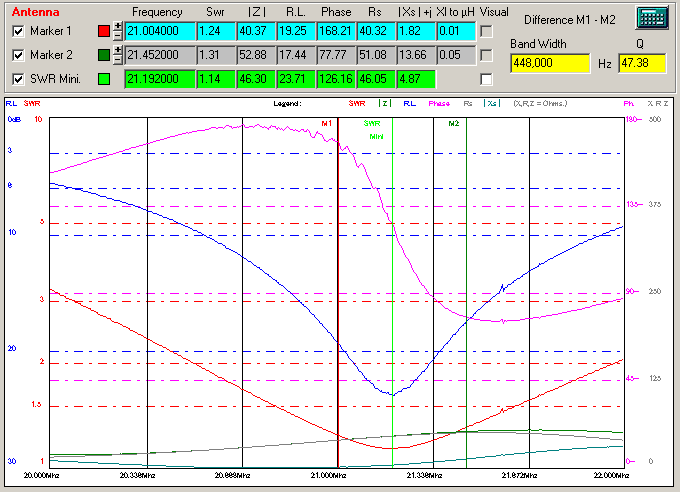The height and width of the screenshot is (492, 680).
Task: Click the bright green SWR Mini. color square
Action: point(104,79)
